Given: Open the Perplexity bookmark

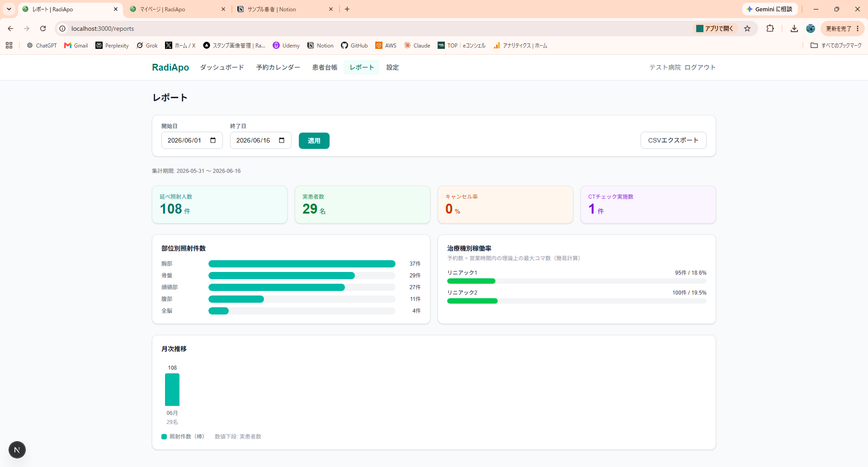Looking at the screenshot, I should tap(112, 45).
